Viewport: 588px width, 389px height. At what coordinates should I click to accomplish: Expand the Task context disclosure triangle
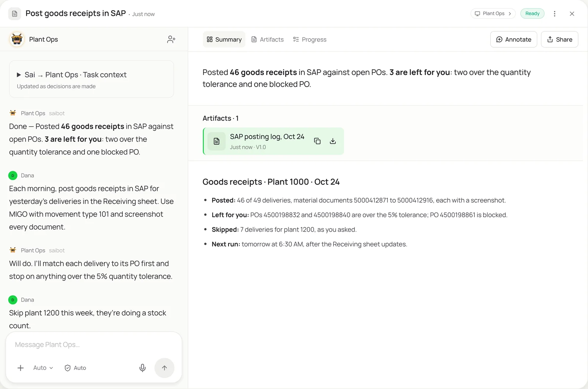click(19, 75)
